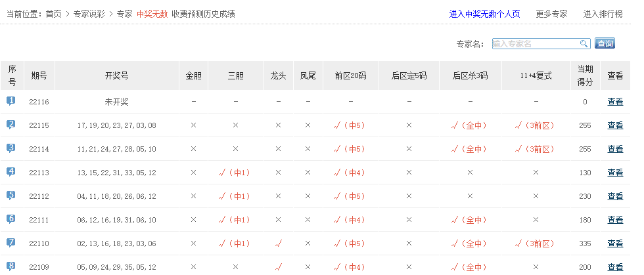This screenshot has width=644, height=275.
Task: Click rank badge icon number 2
Action: pos(11,125)
